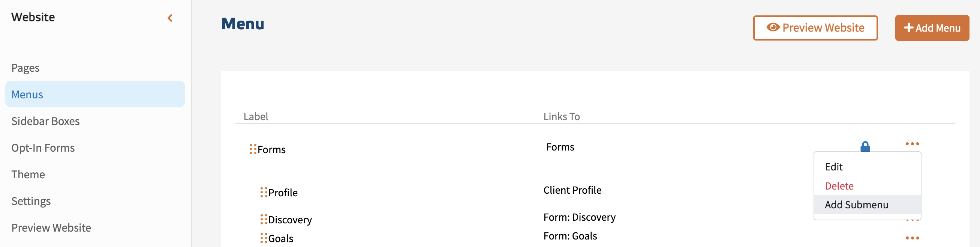The image size is (980, 247).
Task: Open Pages in the sidebar
Action: [x=25, y=68]
